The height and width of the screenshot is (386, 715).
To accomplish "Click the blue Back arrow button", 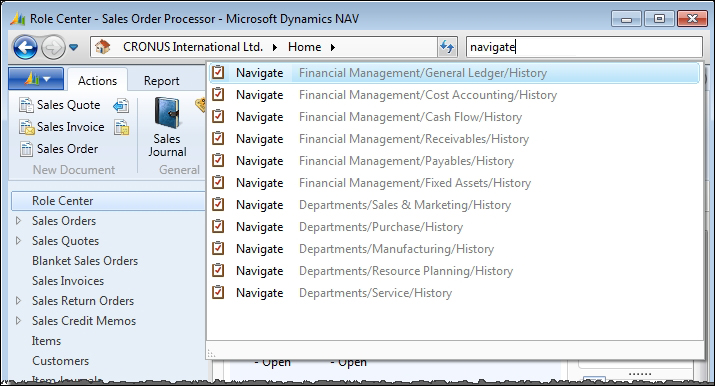I will click(x=25, y=47).
